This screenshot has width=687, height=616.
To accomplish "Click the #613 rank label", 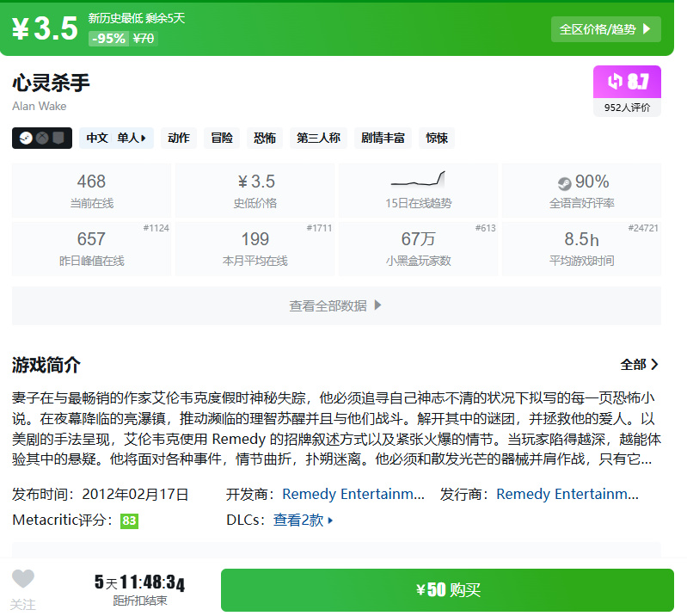I will click(486, 228).
